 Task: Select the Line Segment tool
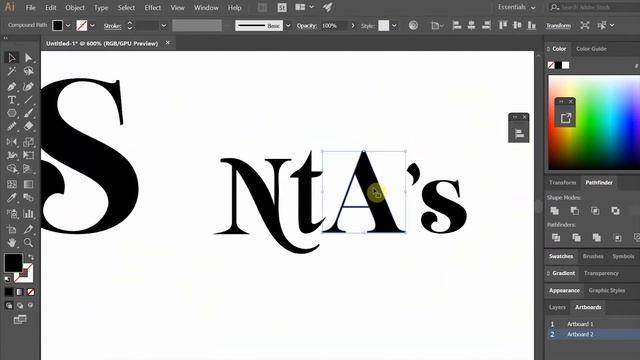pos(28,100)
